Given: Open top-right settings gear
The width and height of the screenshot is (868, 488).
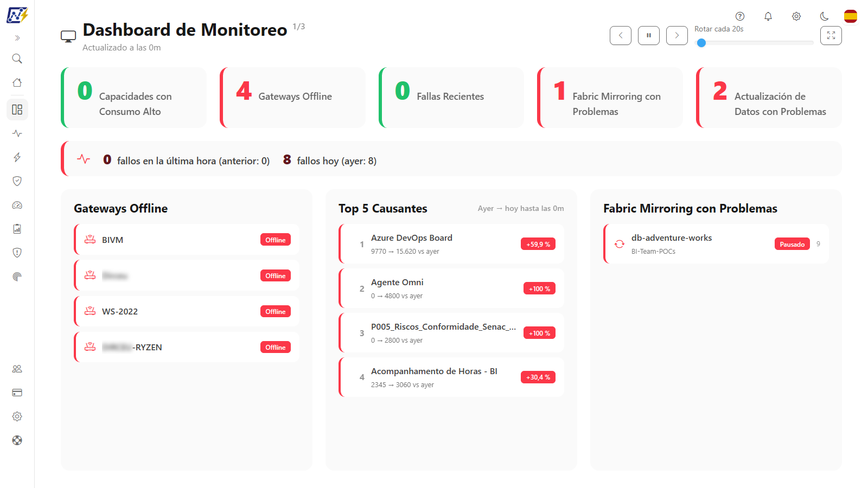Looking at the screenshot, I should pos(796,16).
